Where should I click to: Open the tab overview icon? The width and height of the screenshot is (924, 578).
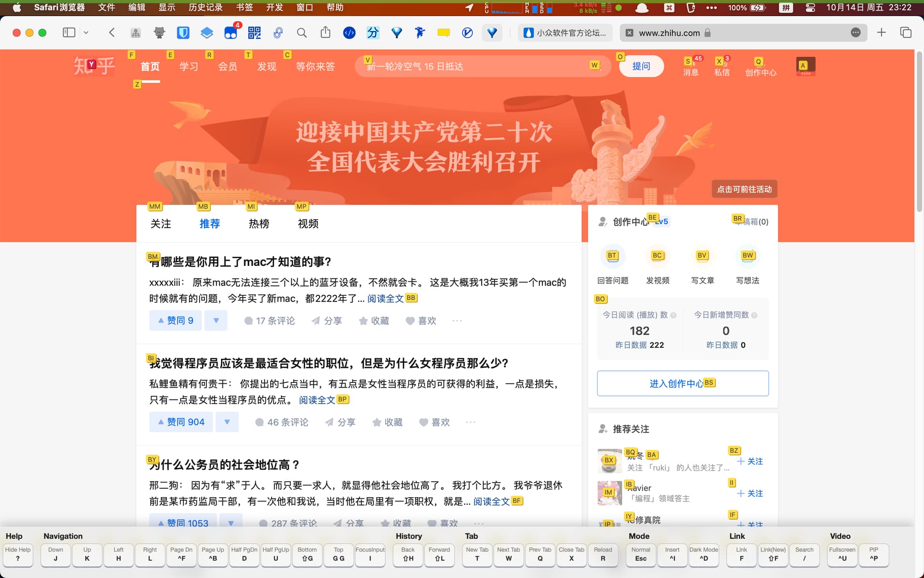tap(905, 33)
